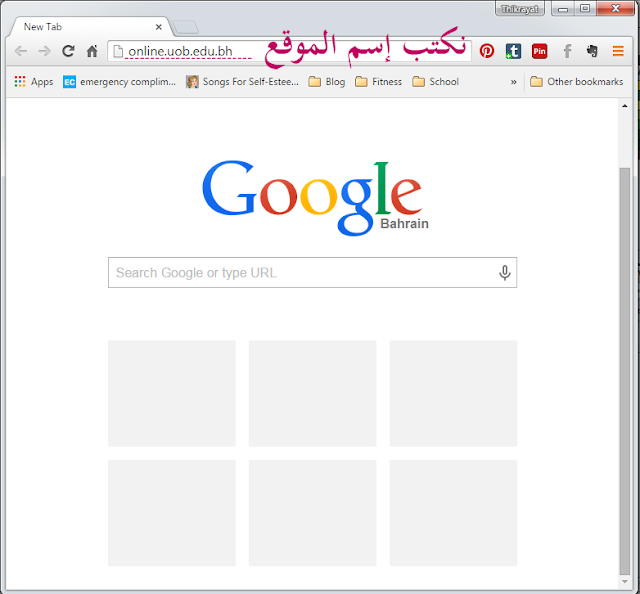The image size is (640, 594).
Task: Click the scroll down arrow on scrollbar
Action: tap(624, 581)
